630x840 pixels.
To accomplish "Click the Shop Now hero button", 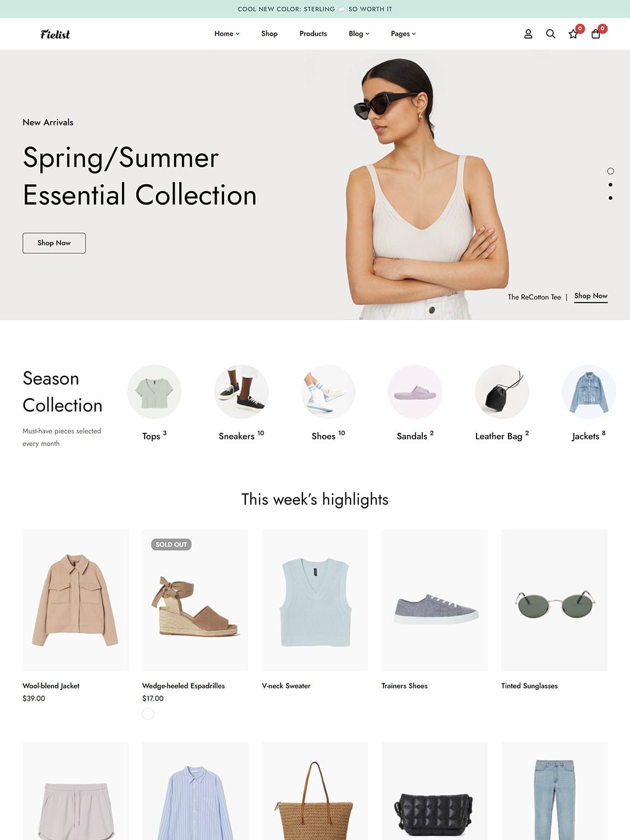I will [x=54, y=243].
